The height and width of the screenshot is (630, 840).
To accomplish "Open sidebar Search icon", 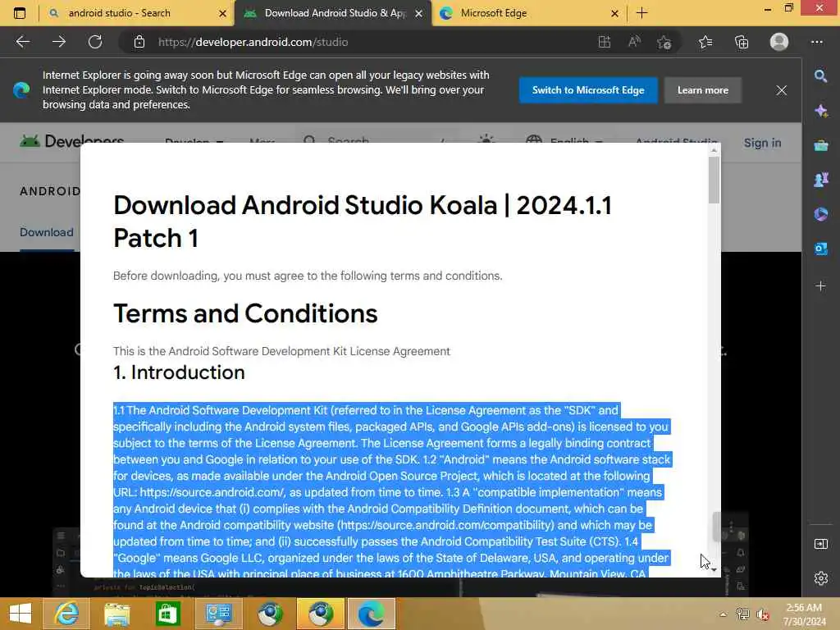I will 820,76.
